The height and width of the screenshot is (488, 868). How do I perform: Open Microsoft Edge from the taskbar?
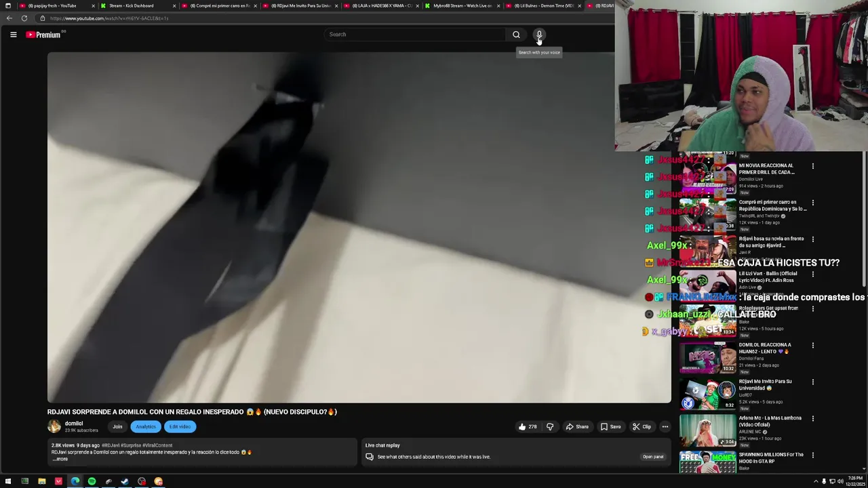(75, 482)
